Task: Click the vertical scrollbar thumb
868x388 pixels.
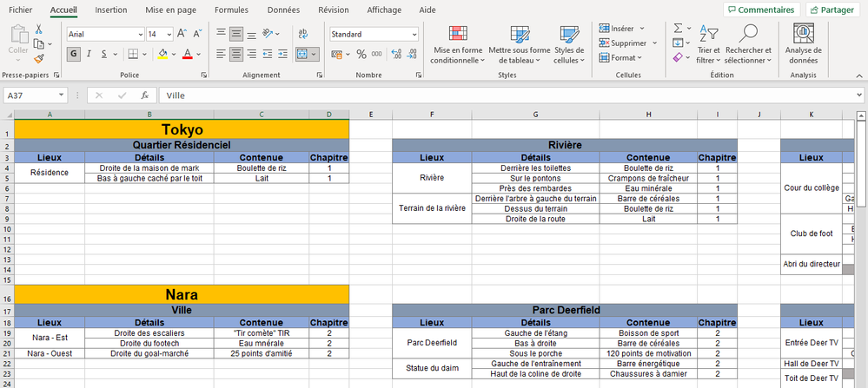Action: (860, 163)
